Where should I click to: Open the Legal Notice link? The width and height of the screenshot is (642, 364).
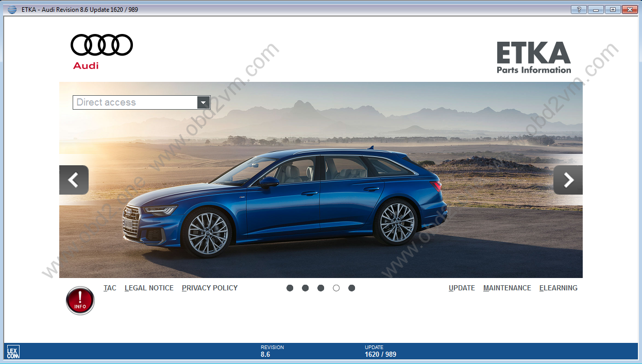pyautogui.click(x=149, y=288)
